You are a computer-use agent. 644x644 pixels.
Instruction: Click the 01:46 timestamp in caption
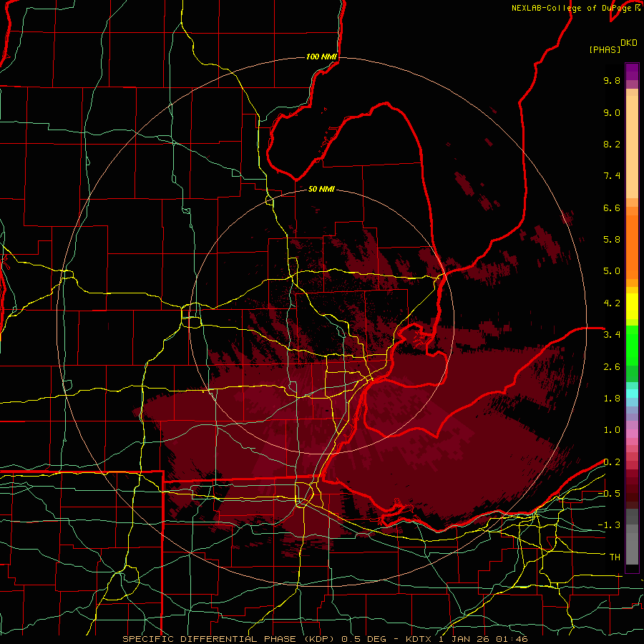pos(512,639)
